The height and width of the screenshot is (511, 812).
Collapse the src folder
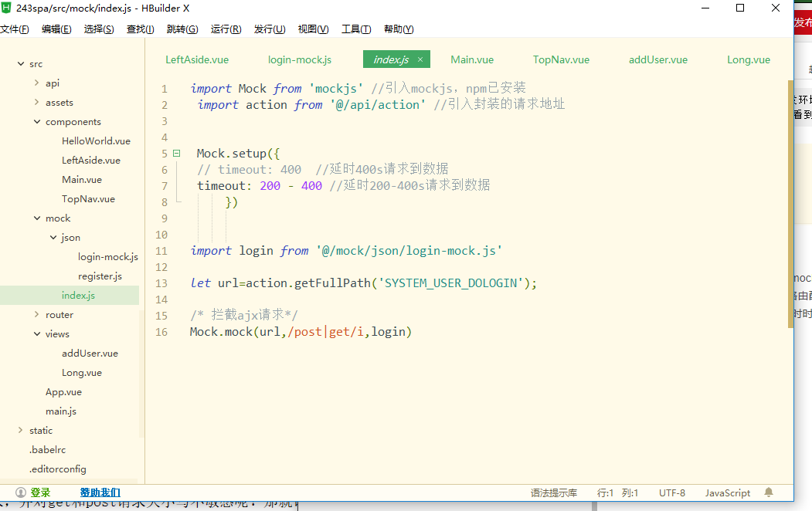[21, 63]
